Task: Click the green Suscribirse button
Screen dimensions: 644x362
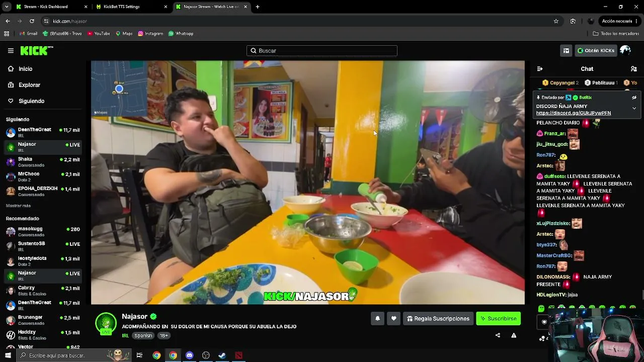Action: click(x=499, y=318)
